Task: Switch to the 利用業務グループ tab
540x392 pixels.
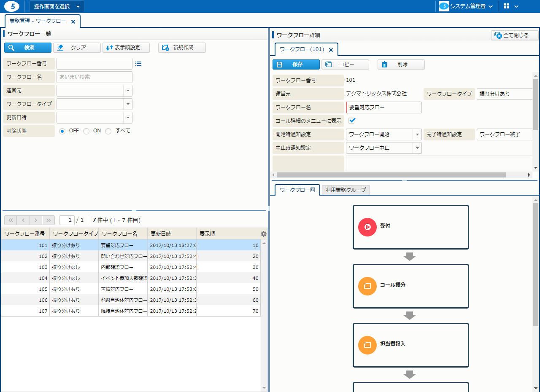Action: tap(346, 190)
